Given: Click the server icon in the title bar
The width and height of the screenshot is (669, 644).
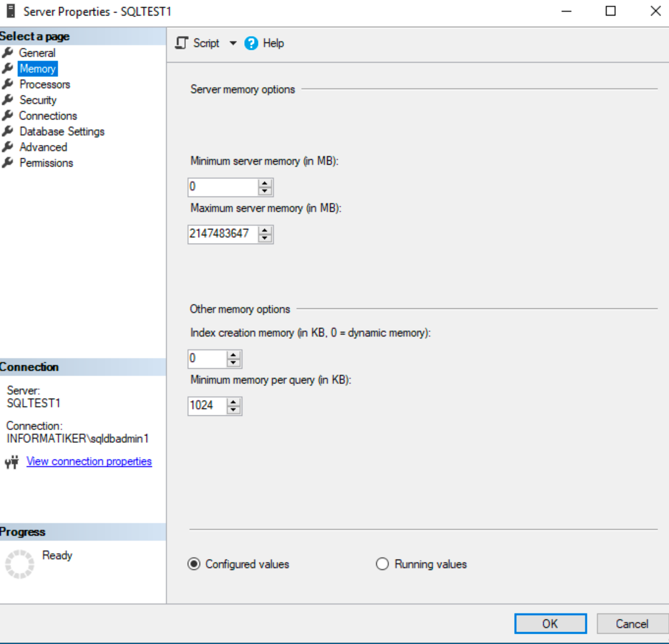Looking at the screenshot, I should pyautogui.click(x=11, y=11).
